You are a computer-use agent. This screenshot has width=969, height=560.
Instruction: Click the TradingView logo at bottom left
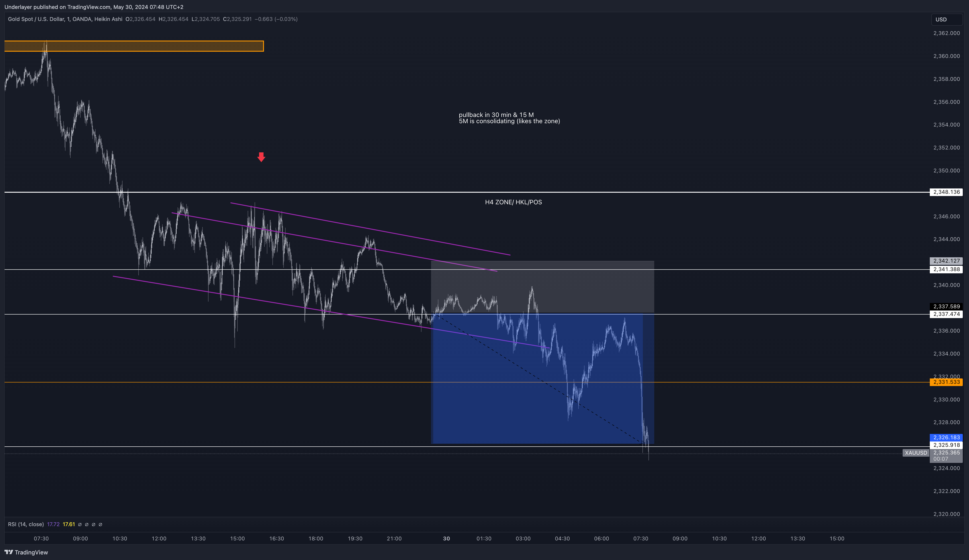coord(26,552)
